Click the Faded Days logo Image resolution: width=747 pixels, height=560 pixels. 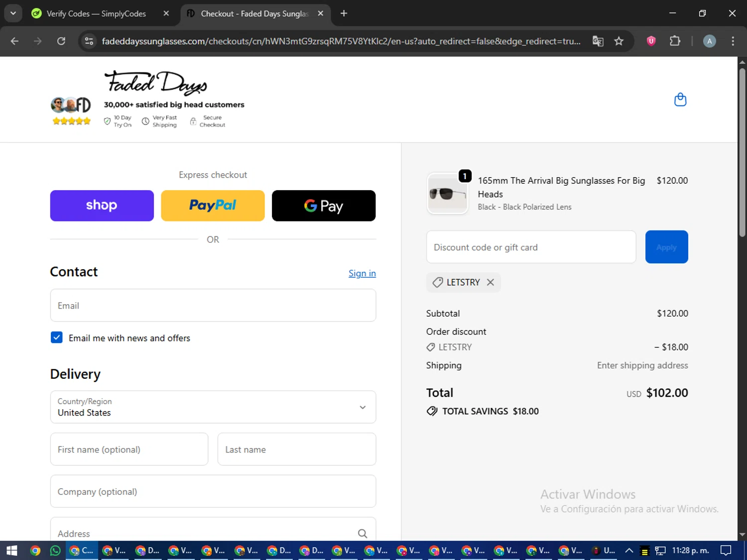click(x=156, y=83)
